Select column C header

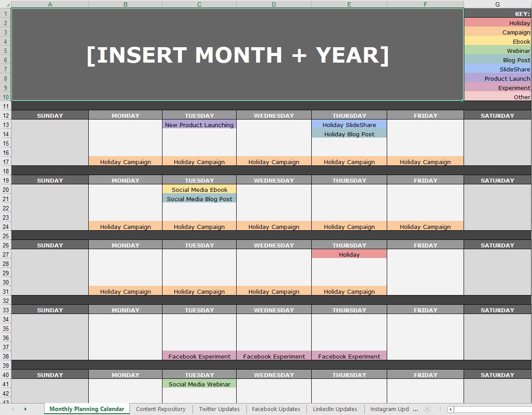(x=199, y=4)
